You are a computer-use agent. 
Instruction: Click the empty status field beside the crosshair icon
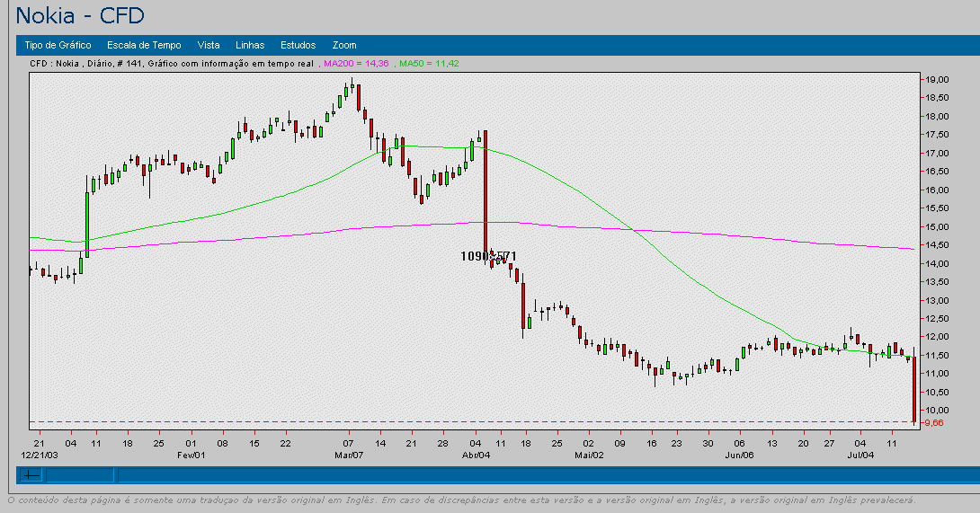tap(80, 475)
